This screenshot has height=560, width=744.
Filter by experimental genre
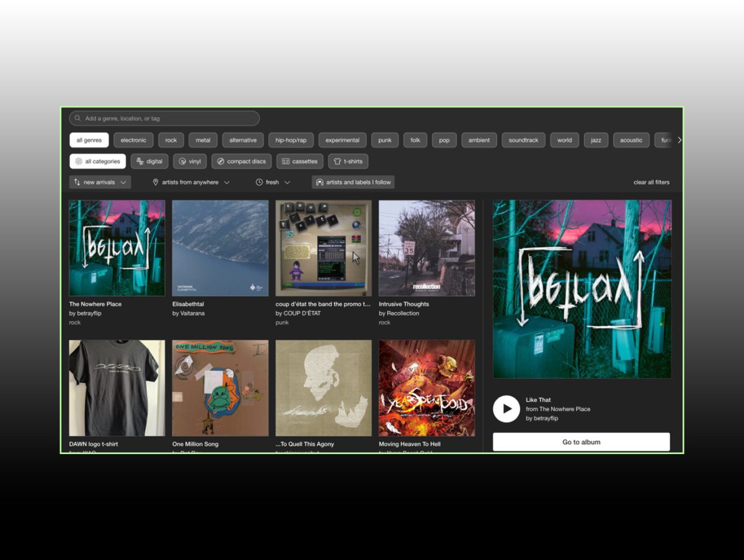pos(343,140)
